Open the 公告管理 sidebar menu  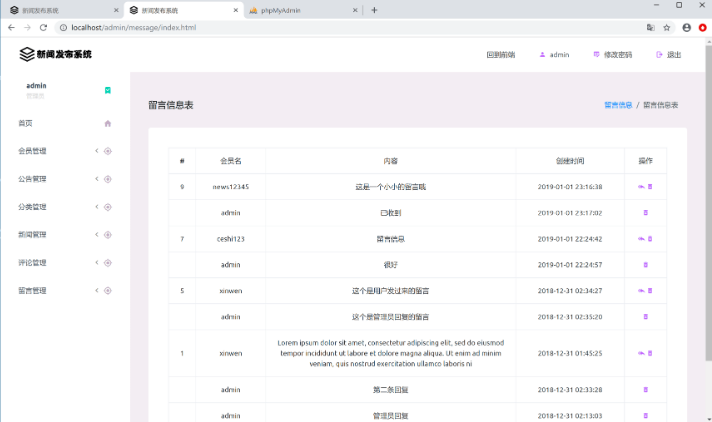32,179
